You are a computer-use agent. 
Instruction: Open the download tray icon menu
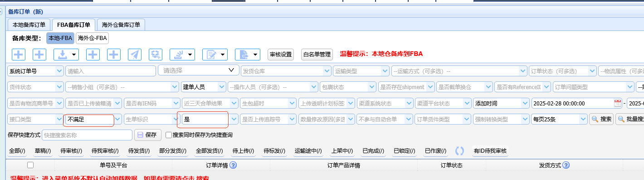coord(66,55)
